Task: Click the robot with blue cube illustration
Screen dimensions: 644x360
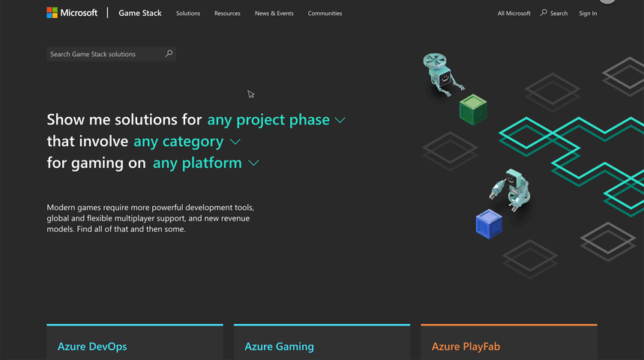Action: coord(503,204)
